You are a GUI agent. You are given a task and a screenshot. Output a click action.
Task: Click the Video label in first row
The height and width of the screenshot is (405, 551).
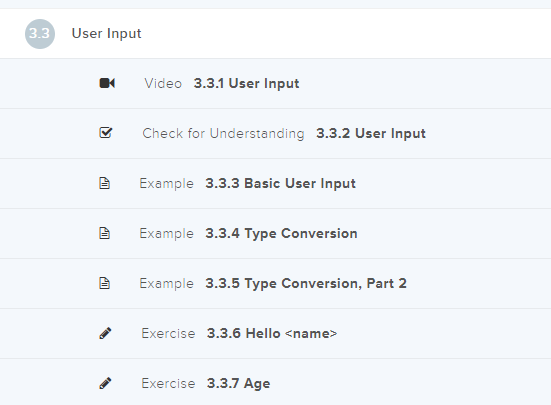(x=163, y=84)
